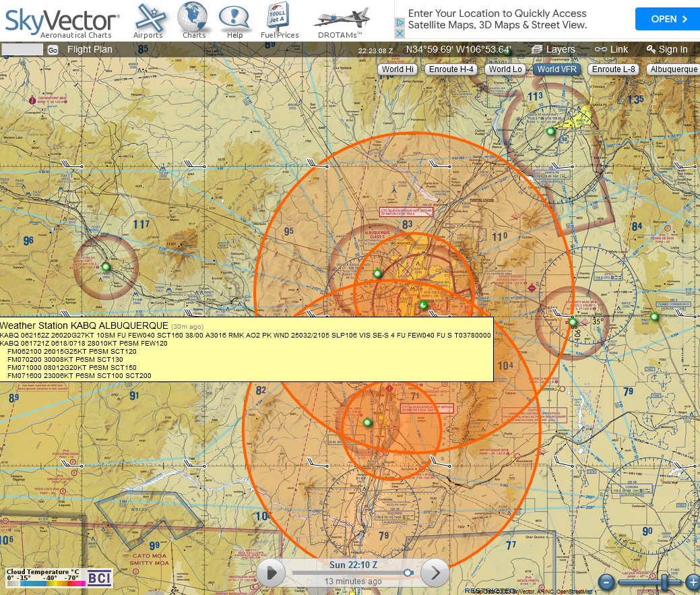Click the 22:23:08 Z clock
The width and height of the screenshot is (700, 595).
(x=375, y=51)
